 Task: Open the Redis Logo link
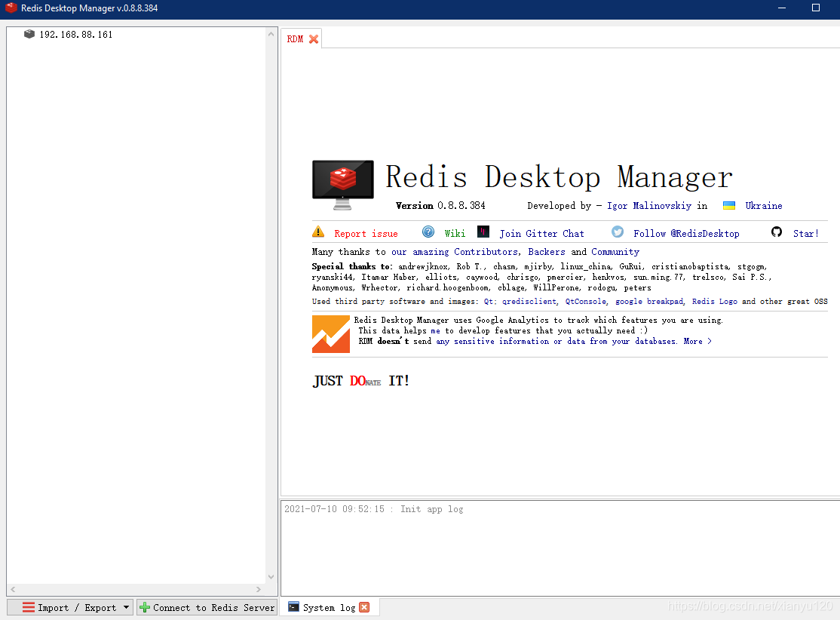[714, 302]
